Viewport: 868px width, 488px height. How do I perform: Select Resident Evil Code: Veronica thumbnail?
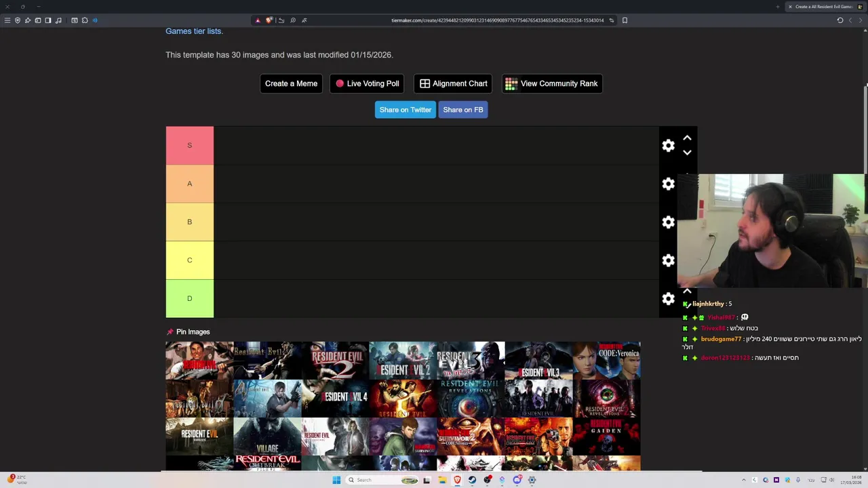[606, 361]
